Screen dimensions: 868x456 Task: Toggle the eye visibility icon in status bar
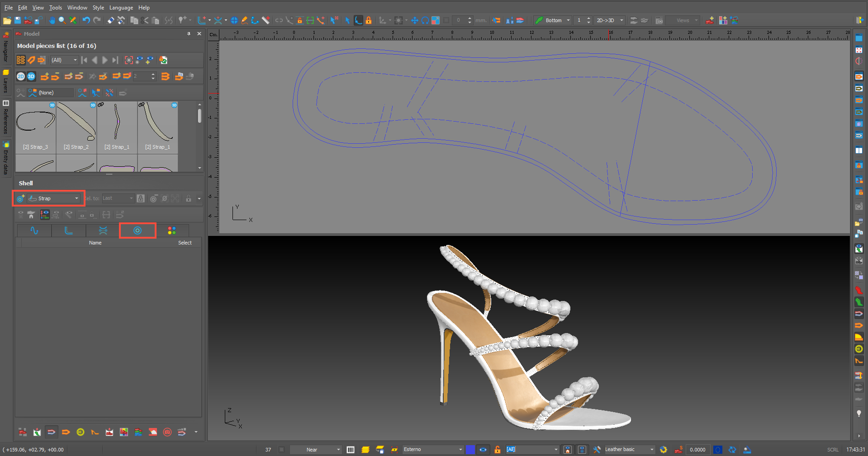(x=483, y=450)
